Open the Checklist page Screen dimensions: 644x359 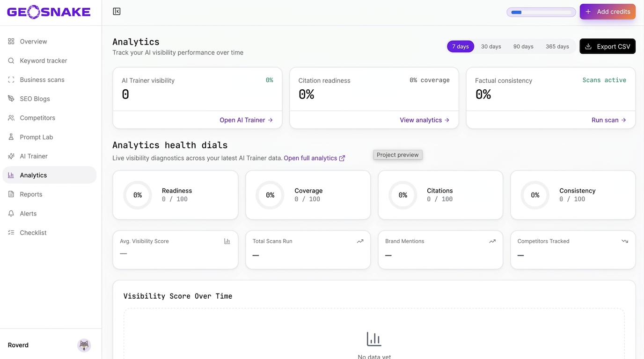pos(50,232)
